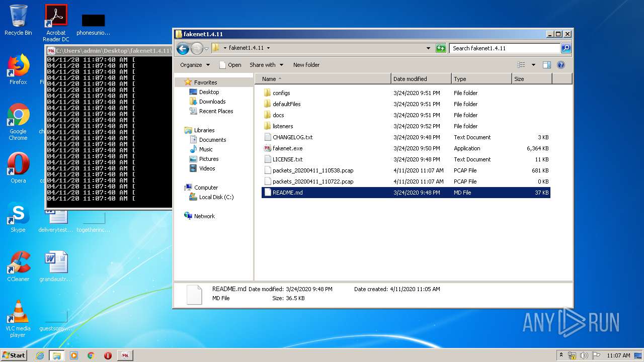Open the Share with menu
The height and width of the screenshot is (362, 644).
pyautogui.click(x=267, y=65)
